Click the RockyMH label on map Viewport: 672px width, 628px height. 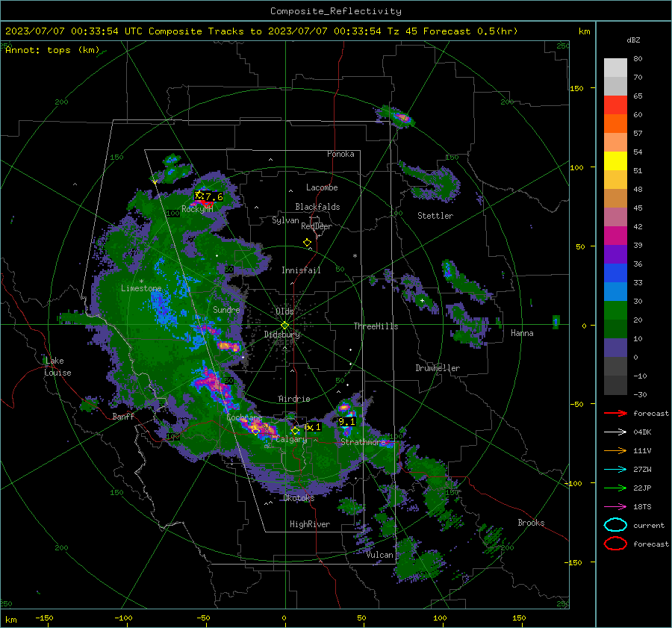[x=197, y=209]
